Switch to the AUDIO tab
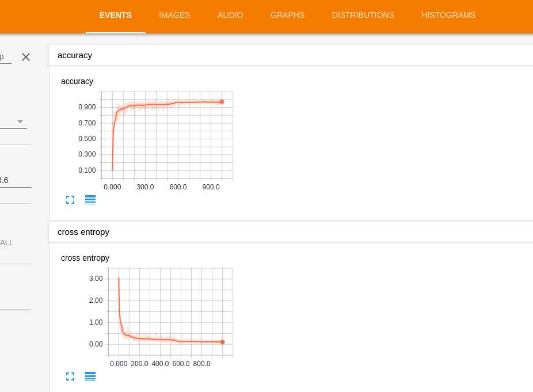This screenshot has height=392, width=533. coord(230,16)
